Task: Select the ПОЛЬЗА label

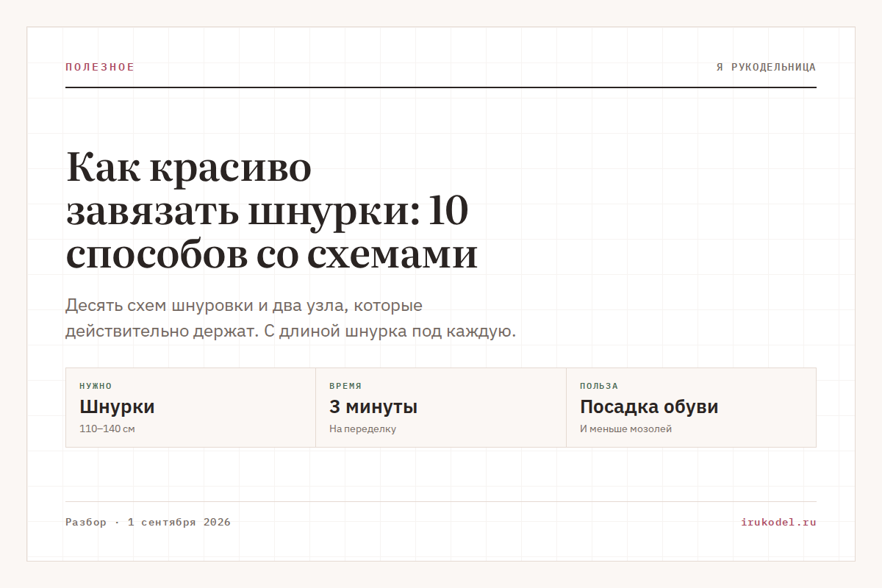Action: 599,386
